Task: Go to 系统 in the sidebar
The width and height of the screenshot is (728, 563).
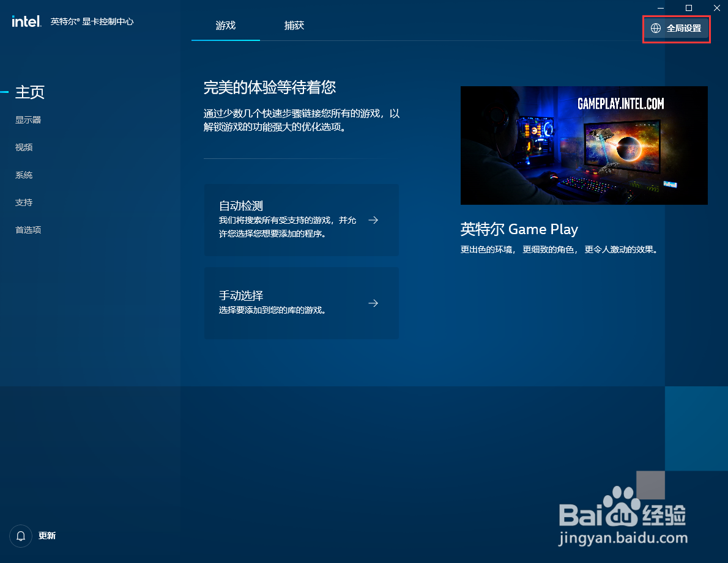Action: pos(24,175)
